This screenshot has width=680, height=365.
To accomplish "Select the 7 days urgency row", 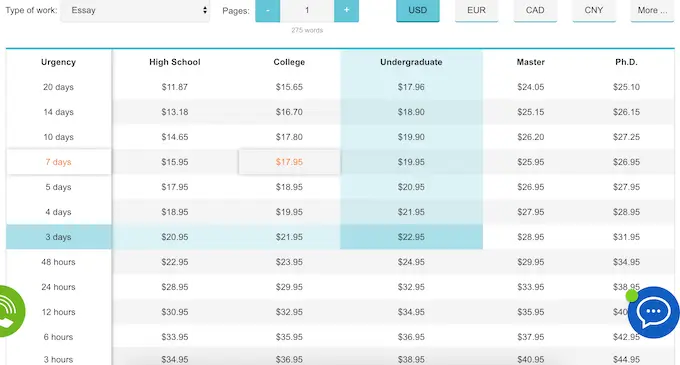I will (x=59, y=162).
